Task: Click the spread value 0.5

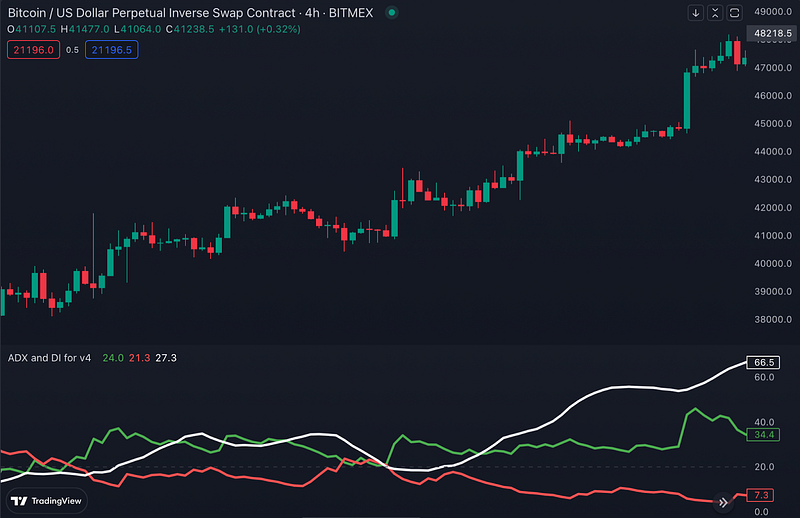Action: click(72, 50)
